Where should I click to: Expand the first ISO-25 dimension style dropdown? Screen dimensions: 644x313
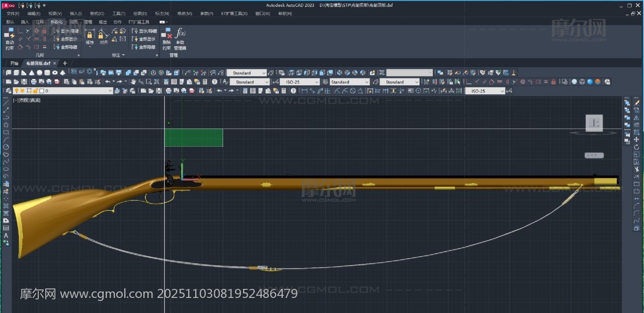click(x=299, y=82)
